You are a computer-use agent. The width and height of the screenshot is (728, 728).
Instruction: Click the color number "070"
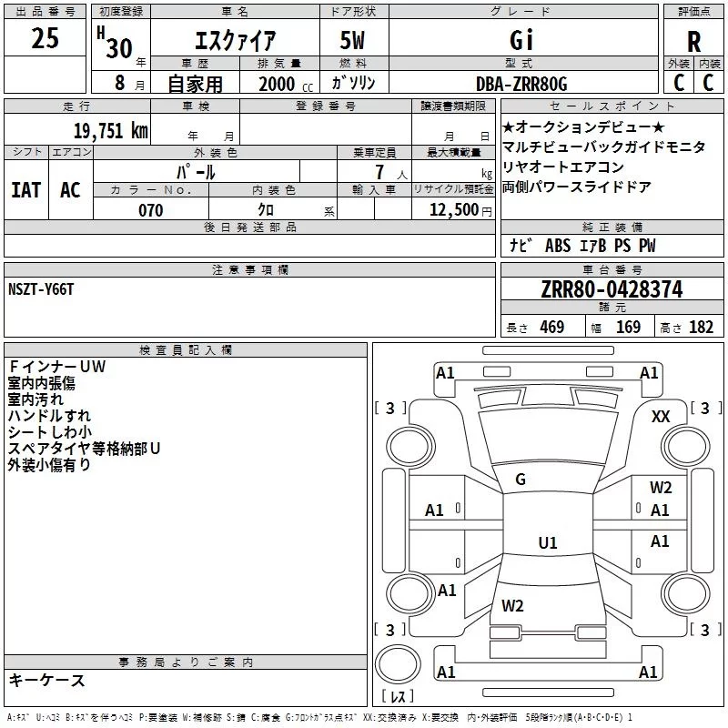pyautogui.click(x=151, y=210)
